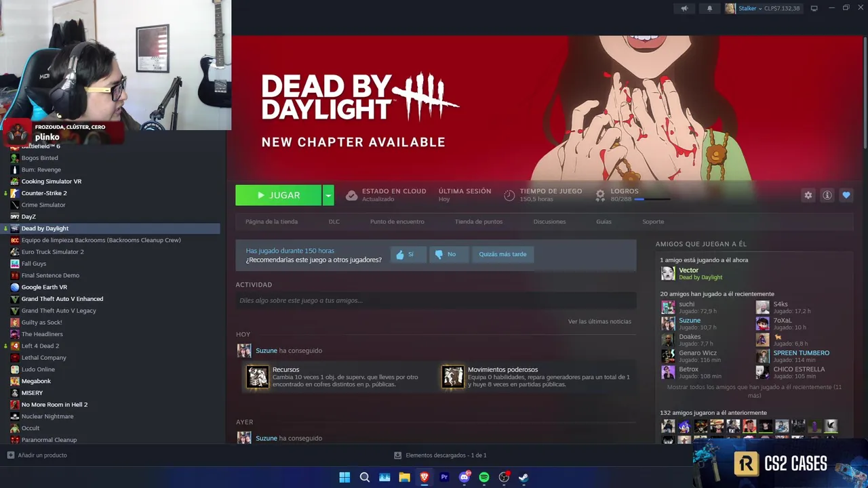
Task: Click the green JUGAR play button
Action: [278, 195]
